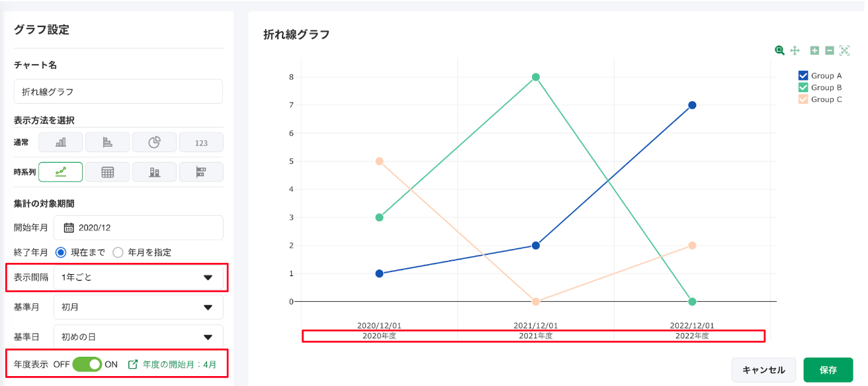Expand the 基準月 dropdown
Image resolution: width=868 pixels, height=386 pixels.
[x=138, y=307]
